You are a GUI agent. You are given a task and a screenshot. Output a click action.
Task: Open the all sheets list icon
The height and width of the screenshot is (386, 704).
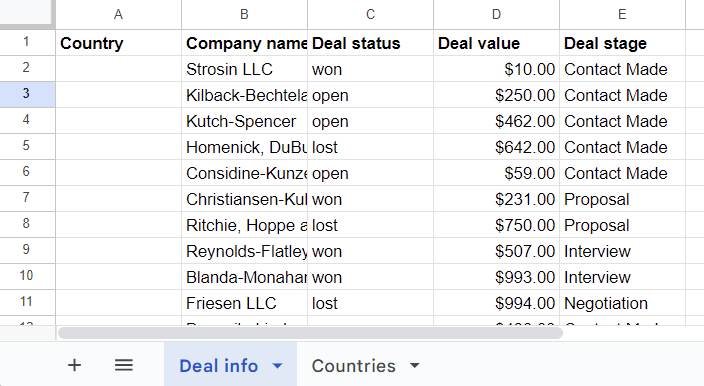click(123, 365)
